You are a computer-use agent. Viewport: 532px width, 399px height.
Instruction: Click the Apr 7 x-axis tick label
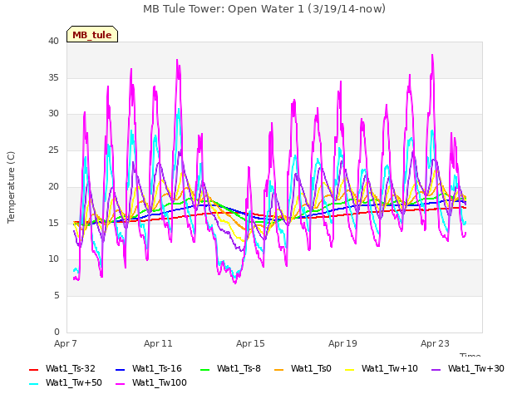coord(66,343)
